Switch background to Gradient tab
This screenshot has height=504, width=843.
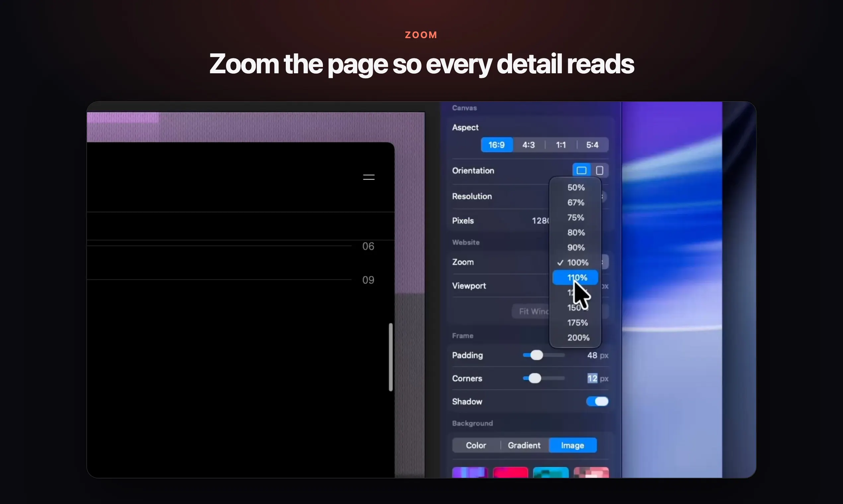524,445
